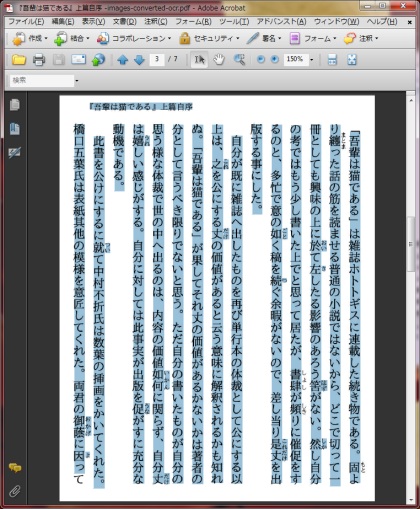Open the Bookmarks panel in sidebar
Screen dimensions: 420x509
tap(15, 129)
